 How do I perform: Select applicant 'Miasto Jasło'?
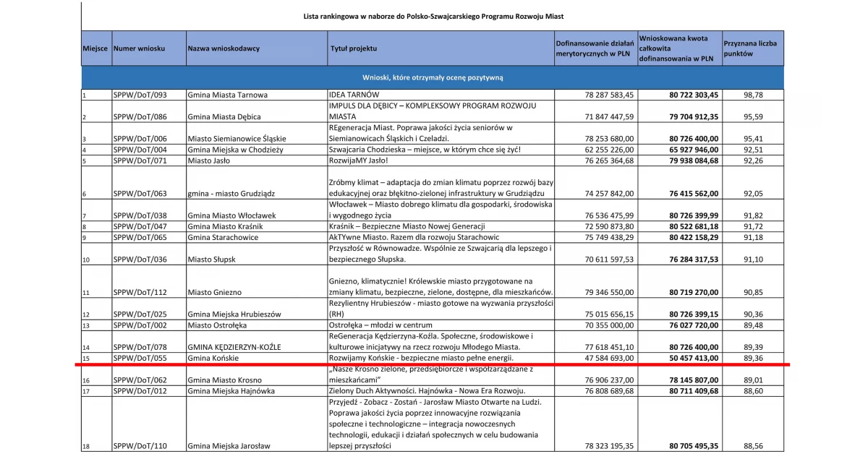[210, 160]
